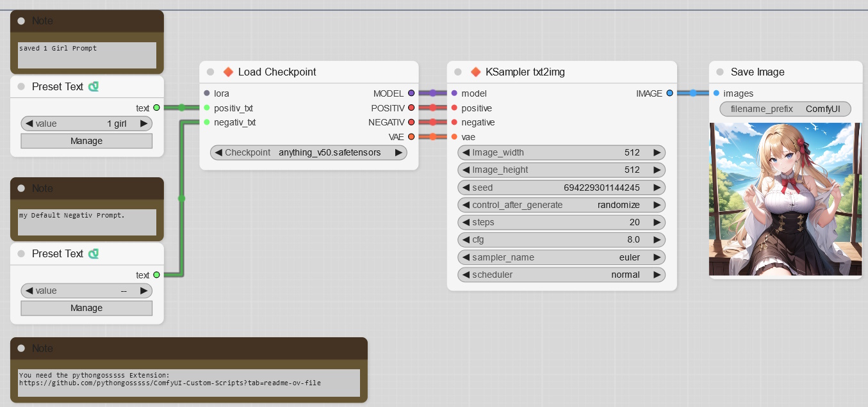Click the generated anime girl image preview
This screenshot has width=868, height=407.
pos(785,199)
